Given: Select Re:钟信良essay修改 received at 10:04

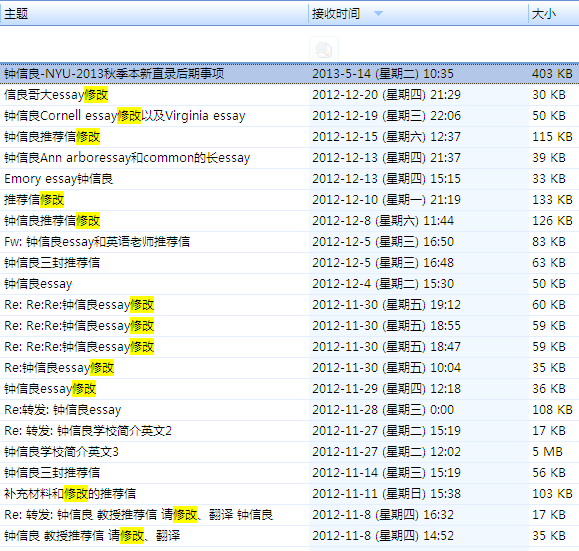Looking at the screenshot, I should (x=290, y=368).
